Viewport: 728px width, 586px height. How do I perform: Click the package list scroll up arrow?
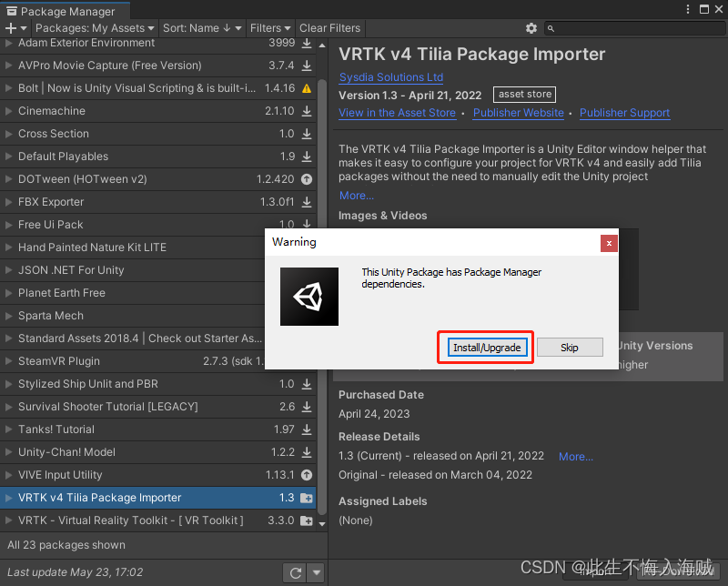[x=322, y=45]
